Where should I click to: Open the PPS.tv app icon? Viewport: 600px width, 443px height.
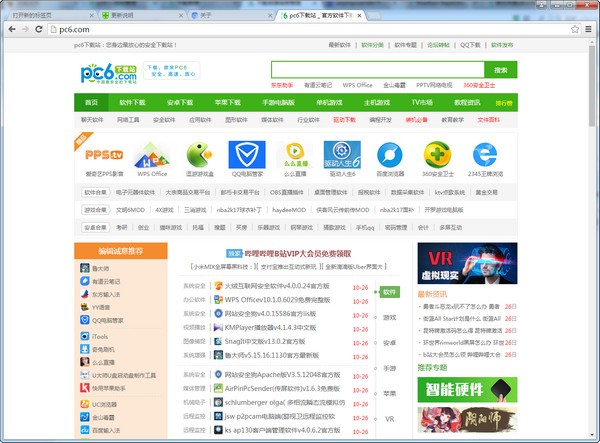104,155
